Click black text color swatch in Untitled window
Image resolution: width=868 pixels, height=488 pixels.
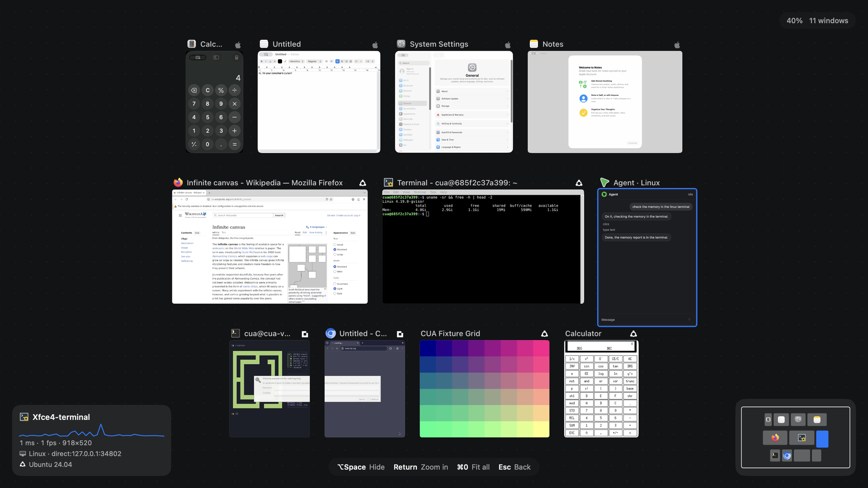tap(280, 61)
